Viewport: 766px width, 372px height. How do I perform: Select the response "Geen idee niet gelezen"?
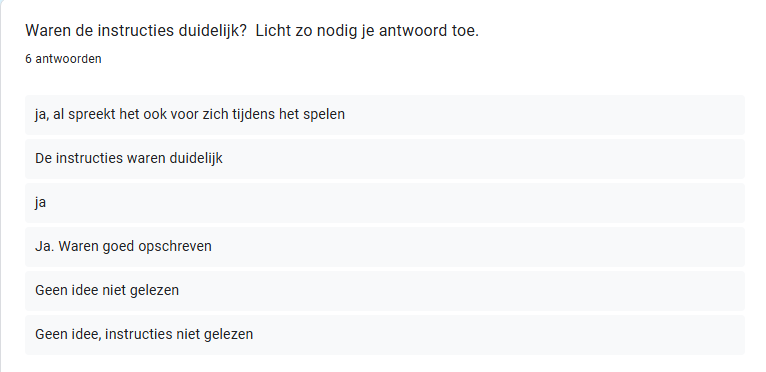[x=385, y=290]
